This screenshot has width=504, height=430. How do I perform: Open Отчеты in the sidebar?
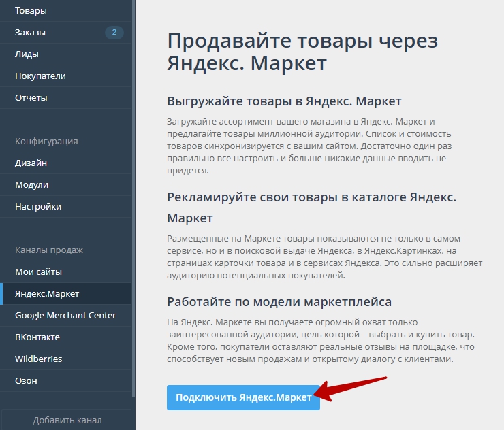pos(65,97)
